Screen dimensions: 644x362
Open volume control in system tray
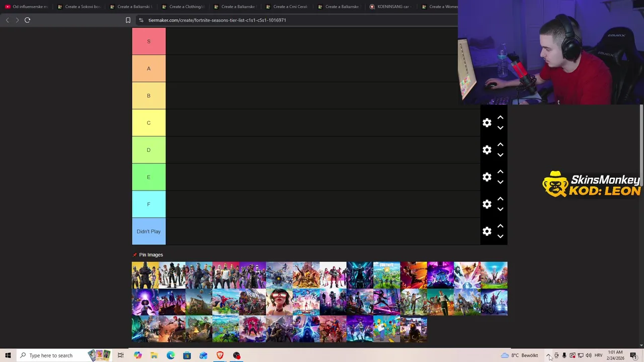(x=588, y=355)
